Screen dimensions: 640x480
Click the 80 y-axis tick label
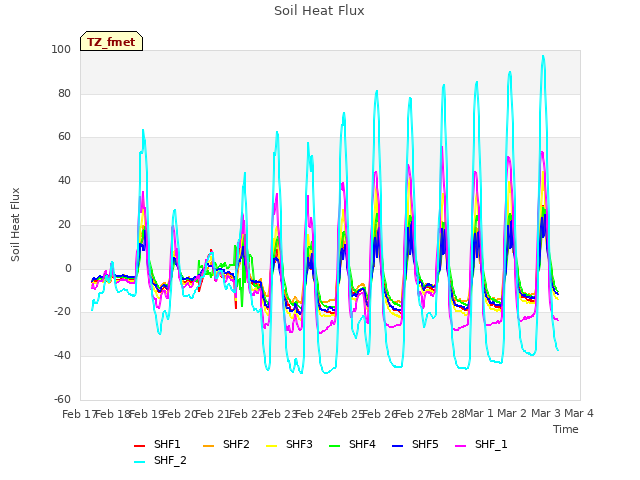pyautogui.click(x=64, y=93)
